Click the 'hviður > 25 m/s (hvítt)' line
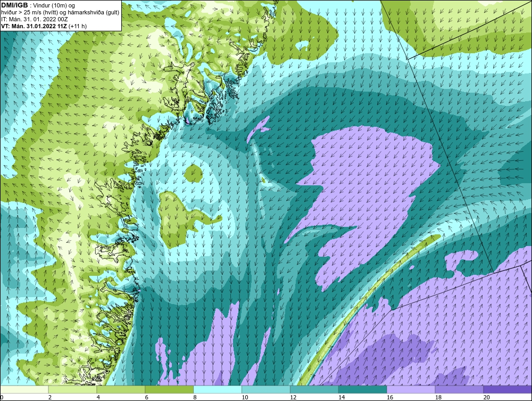The image size is (532, 401). click(60, 13)
